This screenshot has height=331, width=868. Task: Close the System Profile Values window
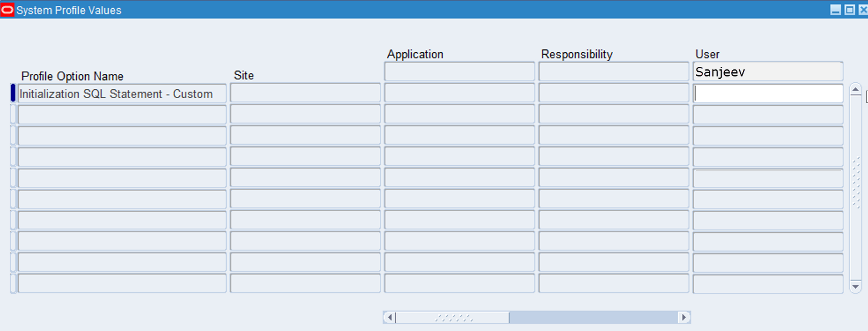(863, 10)
